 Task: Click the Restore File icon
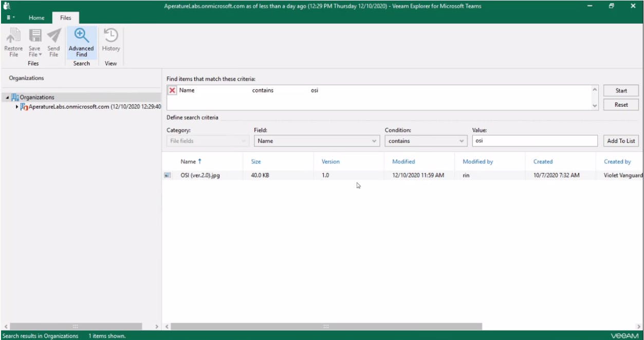pyautogui.click(x=13, y=36)
